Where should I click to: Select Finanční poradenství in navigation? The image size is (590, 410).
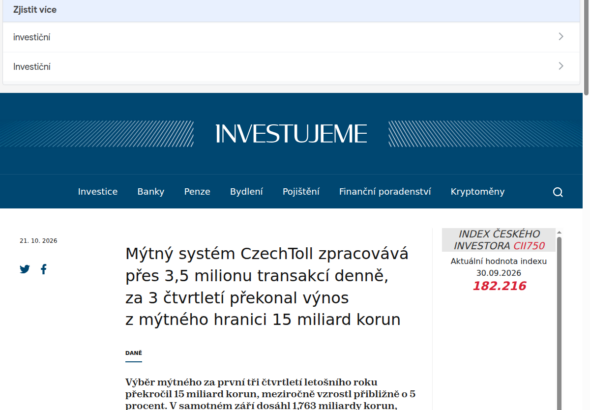pyautogui.click(x=385, y=192)
